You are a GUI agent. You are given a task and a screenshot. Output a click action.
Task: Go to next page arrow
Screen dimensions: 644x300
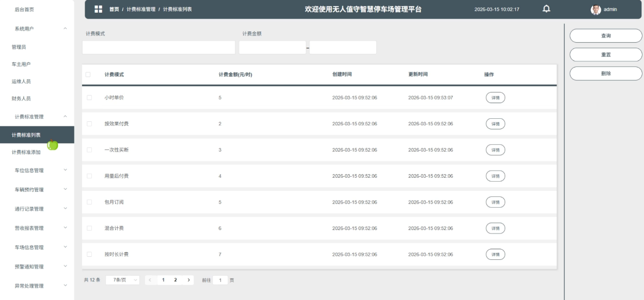pos(188,280)
